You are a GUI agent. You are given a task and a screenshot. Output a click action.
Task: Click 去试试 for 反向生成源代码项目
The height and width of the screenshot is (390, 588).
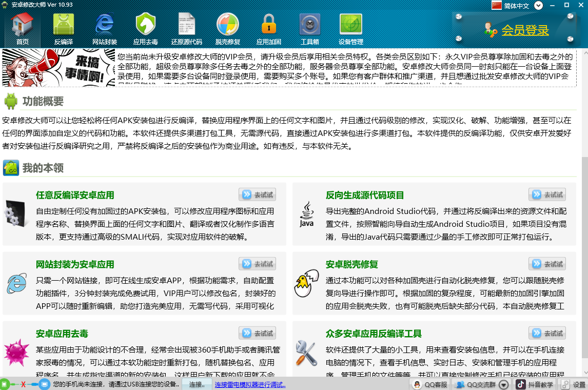tap(547, 194)
